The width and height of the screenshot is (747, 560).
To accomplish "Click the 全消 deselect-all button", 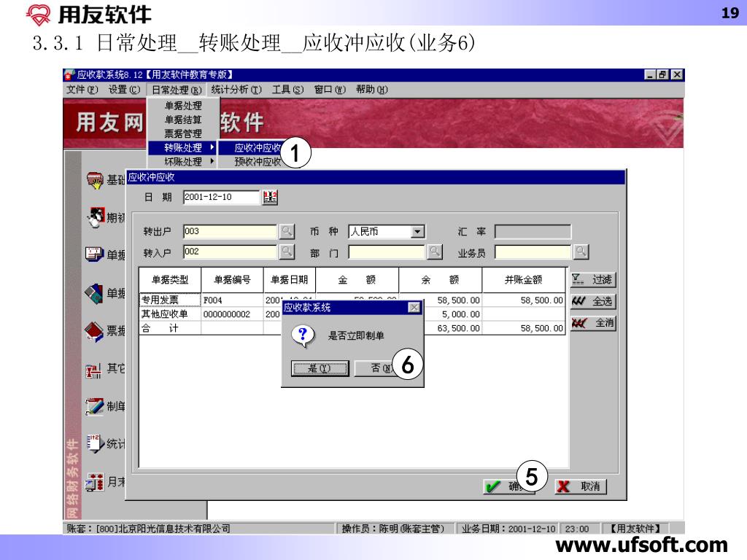I will (x=592, y=323).
